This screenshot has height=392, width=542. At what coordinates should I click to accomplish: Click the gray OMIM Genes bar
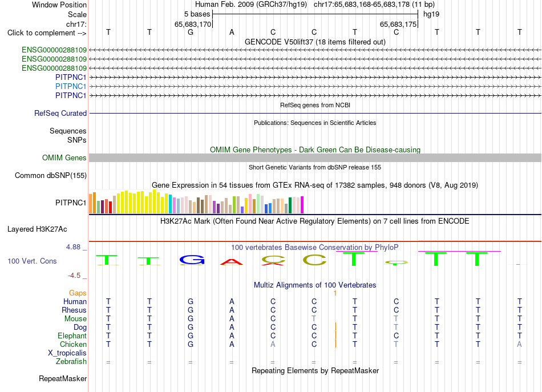click(315, 158)
